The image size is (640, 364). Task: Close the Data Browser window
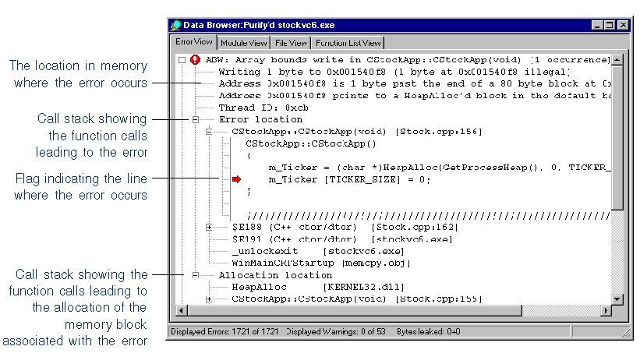point(623,25)
